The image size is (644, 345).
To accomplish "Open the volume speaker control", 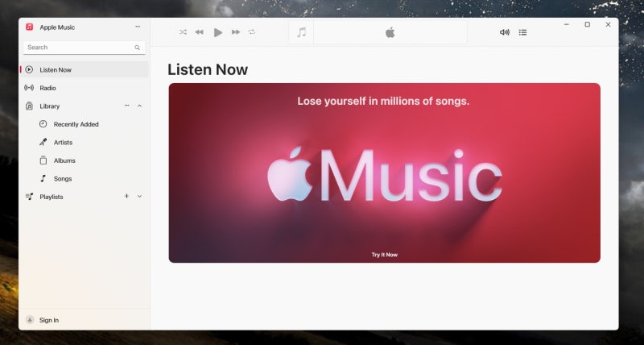I will click(505, 32).
